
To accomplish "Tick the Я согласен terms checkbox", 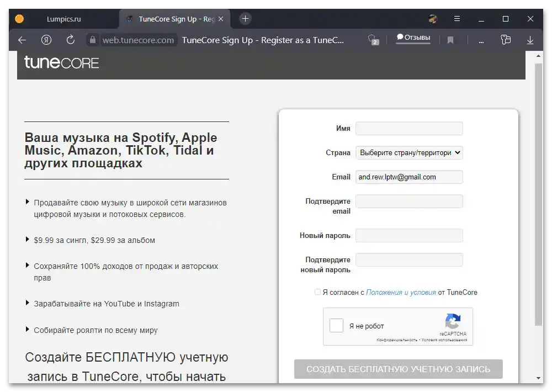I will click(x=317, y=292).
